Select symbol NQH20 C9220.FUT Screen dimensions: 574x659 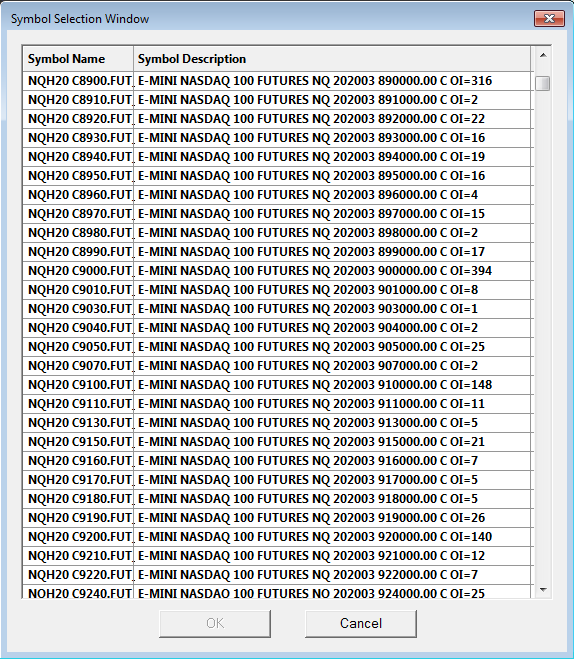coord(78,575)
